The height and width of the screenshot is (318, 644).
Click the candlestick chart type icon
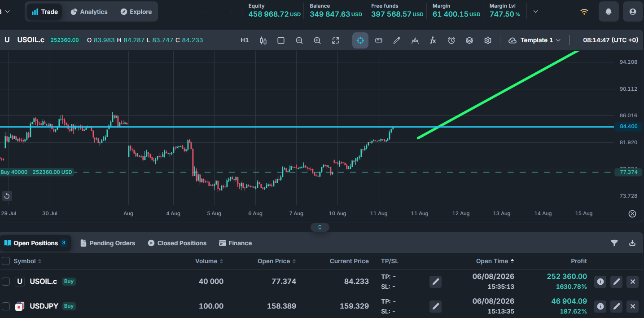(263, 40)
